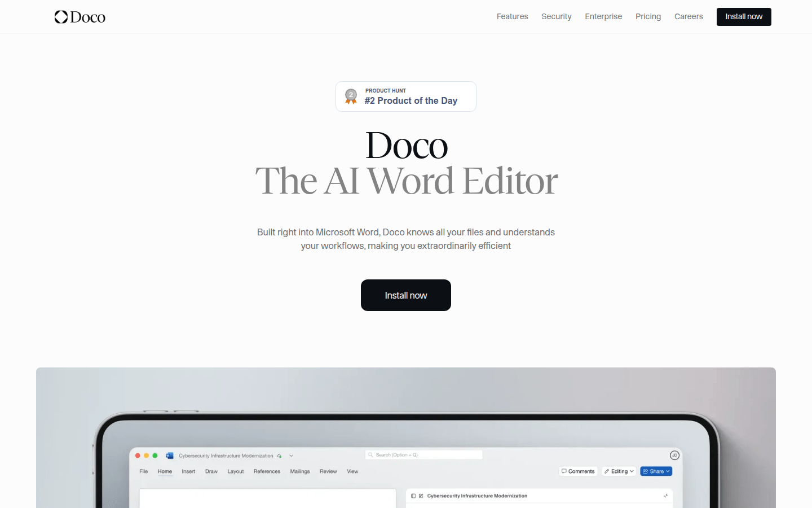Click the Product Hunt medal badge icon
This screenshot has height=508, width=812.
click(x=351, y=97)
